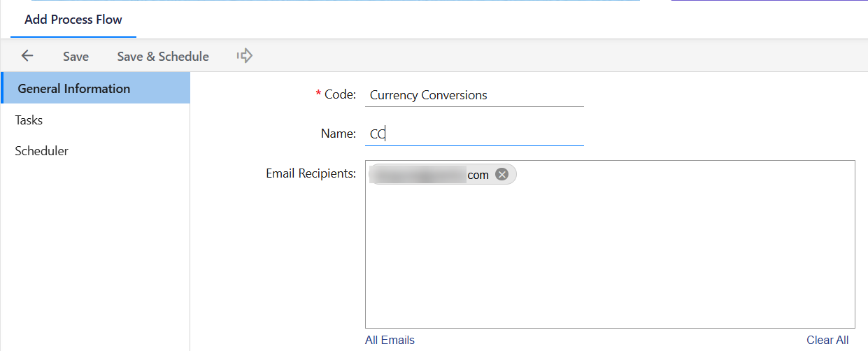Select the Add Process Flow tab
This screenshot has height=351, width=868.
point(73,20)
